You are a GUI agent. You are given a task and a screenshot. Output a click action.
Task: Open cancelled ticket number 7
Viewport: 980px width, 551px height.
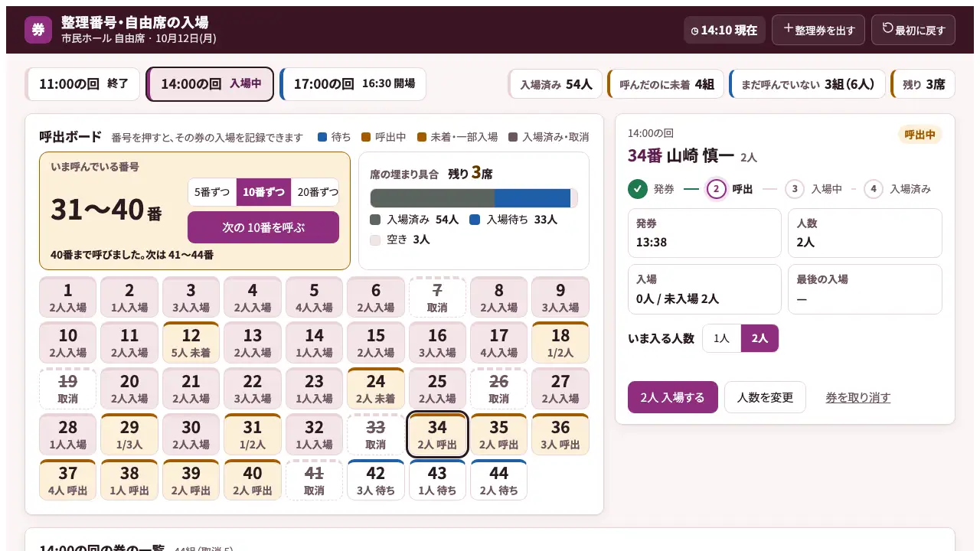(x=437, y=297)
